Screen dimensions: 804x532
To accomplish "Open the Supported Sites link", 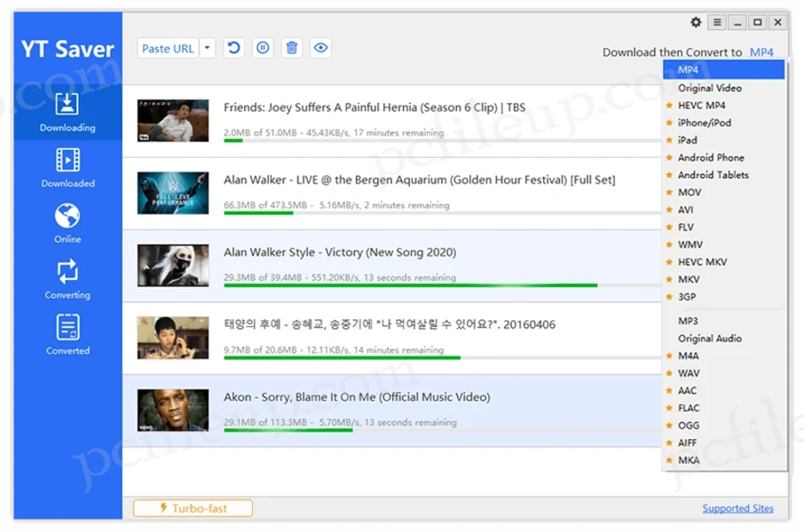I will click(x=737, y=508).
